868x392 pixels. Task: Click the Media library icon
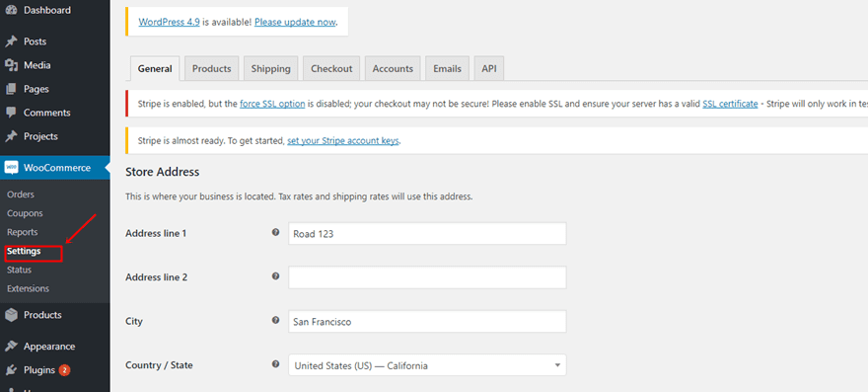[x=11, y=65]
